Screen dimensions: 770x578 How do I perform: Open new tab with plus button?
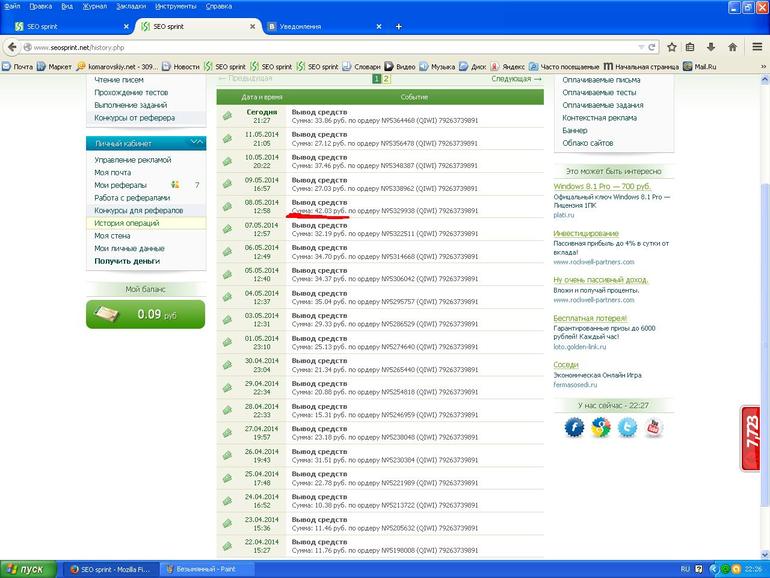383,26
